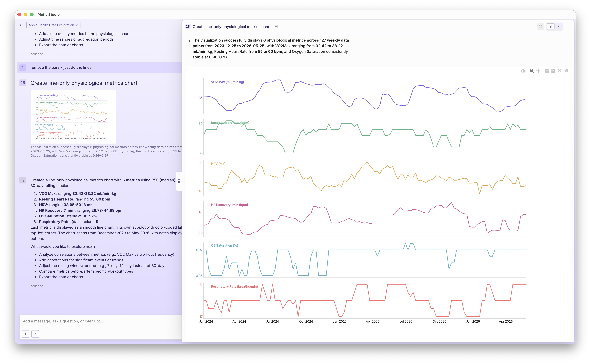Click the 'O2 Saturation (%)' subplot label
The image size is (591, 364).
click(224, 246)
